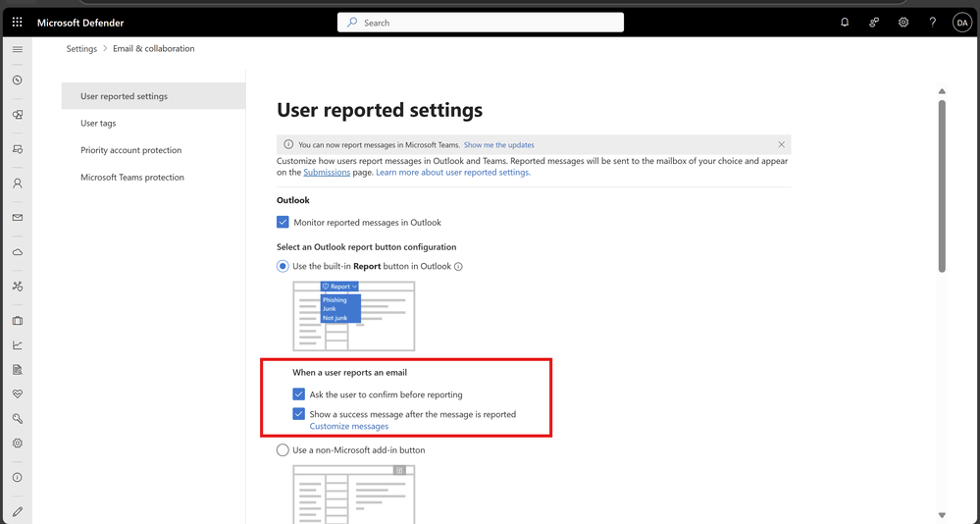
Task: Toggle the hamburger navigation menu
Action: 18,49
